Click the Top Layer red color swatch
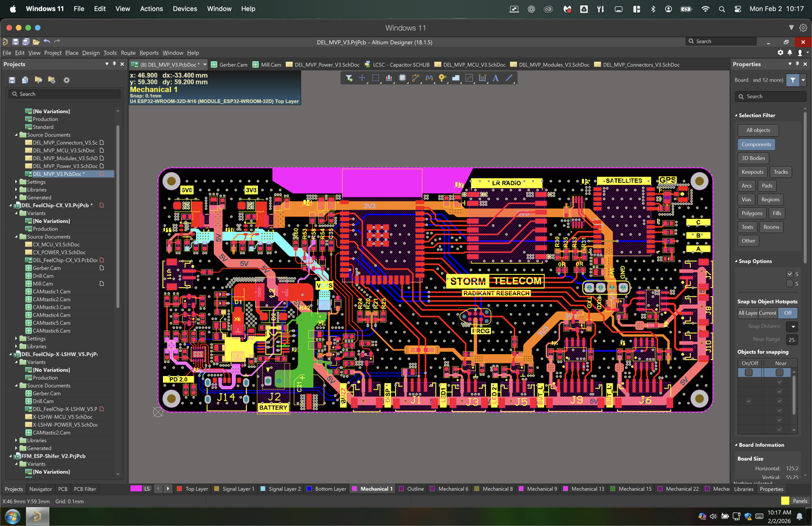 click(x=179, y=489)
